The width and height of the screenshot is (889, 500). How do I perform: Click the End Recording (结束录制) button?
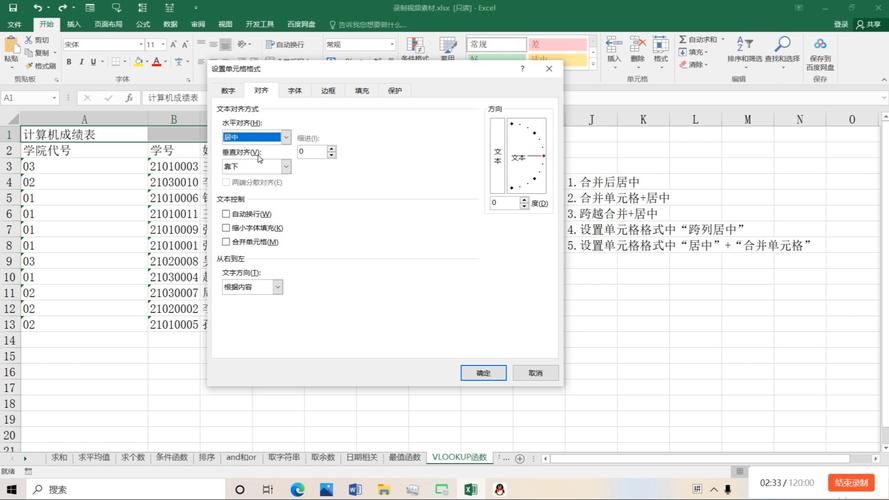click(851, 482)
